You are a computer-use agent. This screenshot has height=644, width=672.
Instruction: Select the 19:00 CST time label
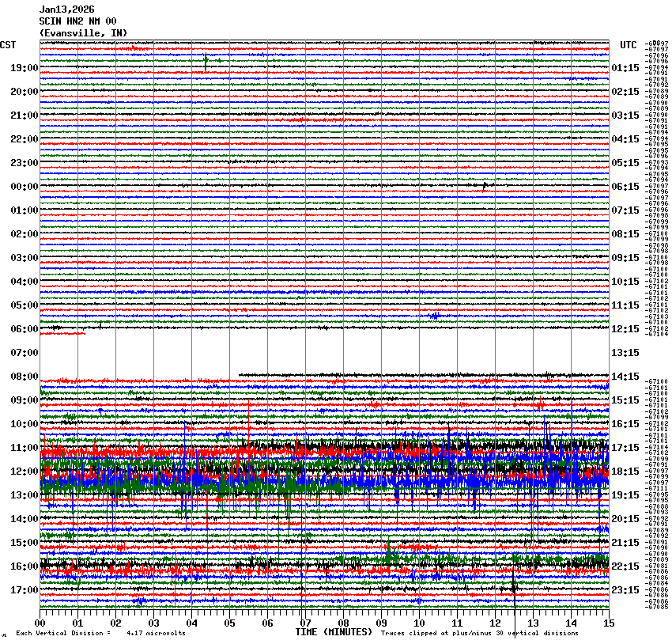coord(25,68)
